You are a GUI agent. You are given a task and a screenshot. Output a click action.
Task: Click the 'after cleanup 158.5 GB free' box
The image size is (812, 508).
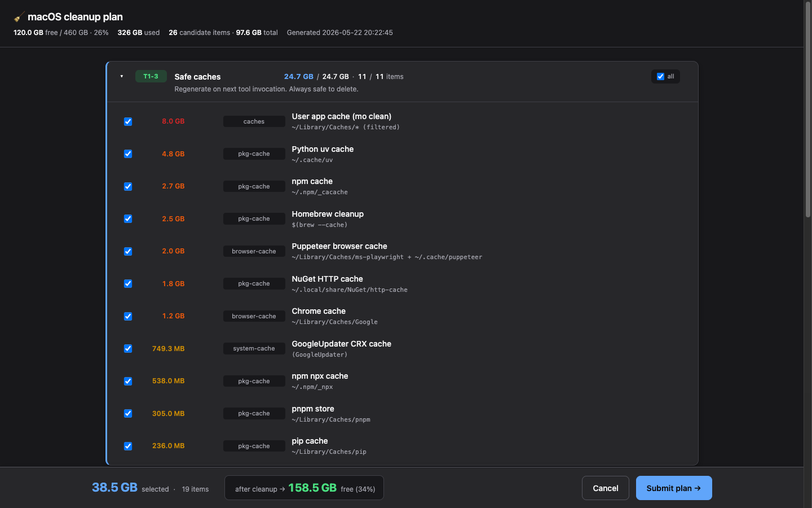pos(304,488)
